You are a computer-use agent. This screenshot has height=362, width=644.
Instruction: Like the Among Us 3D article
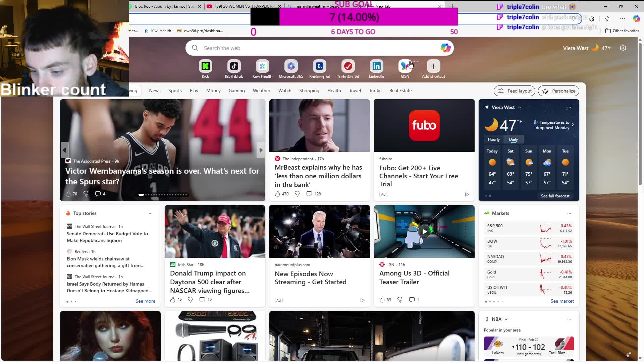point(382,300)
